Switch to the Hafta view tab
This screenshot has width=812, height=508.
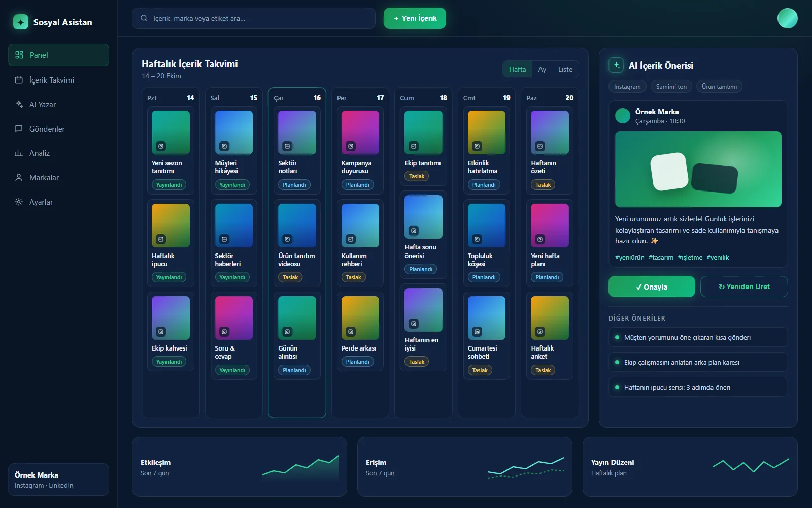517,69
